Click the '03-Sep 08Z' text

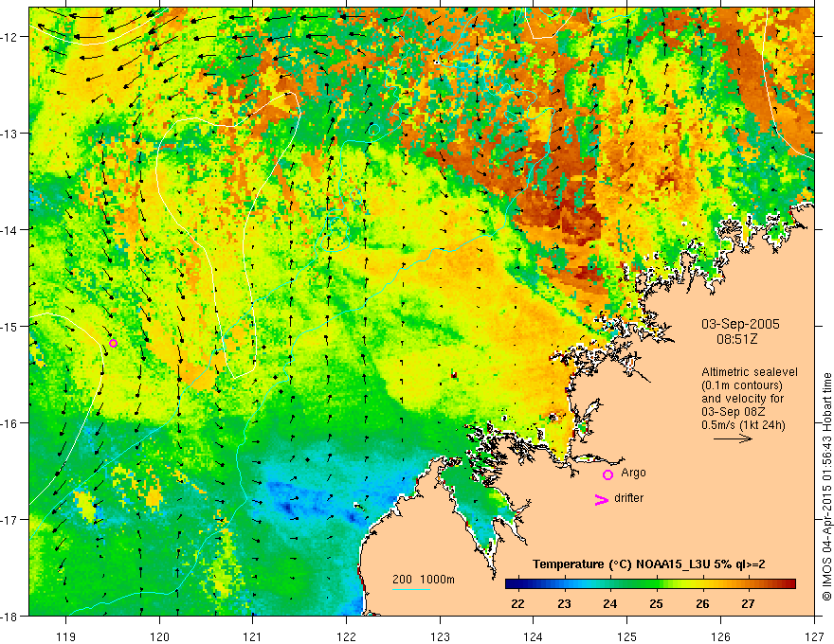point(733,412)
